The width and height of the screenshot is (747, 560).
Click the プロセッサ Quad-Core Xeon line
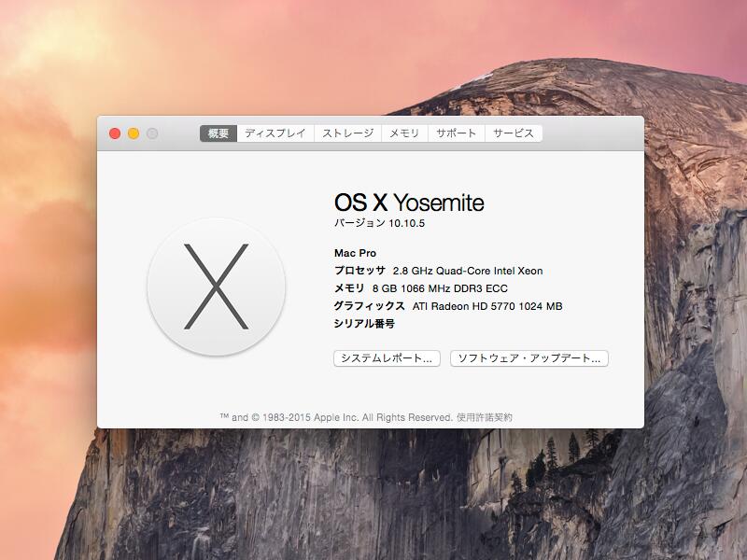438,271
